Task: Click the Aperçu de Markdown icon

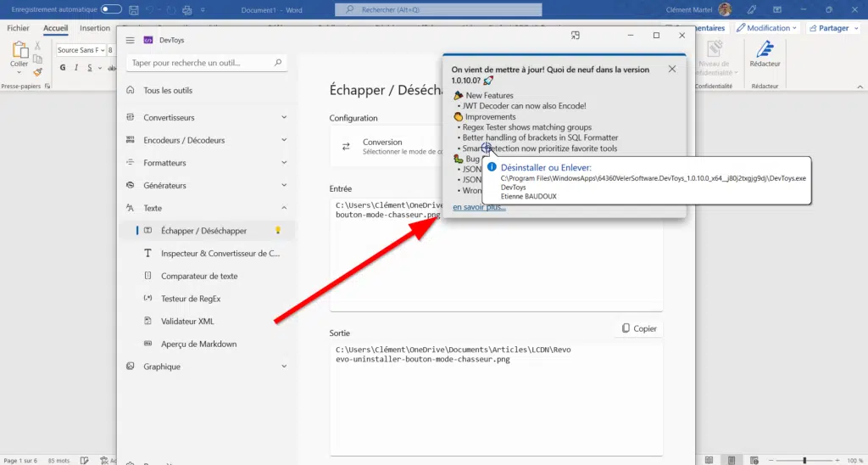Action: pyautogui.click(x=147, y=344)
